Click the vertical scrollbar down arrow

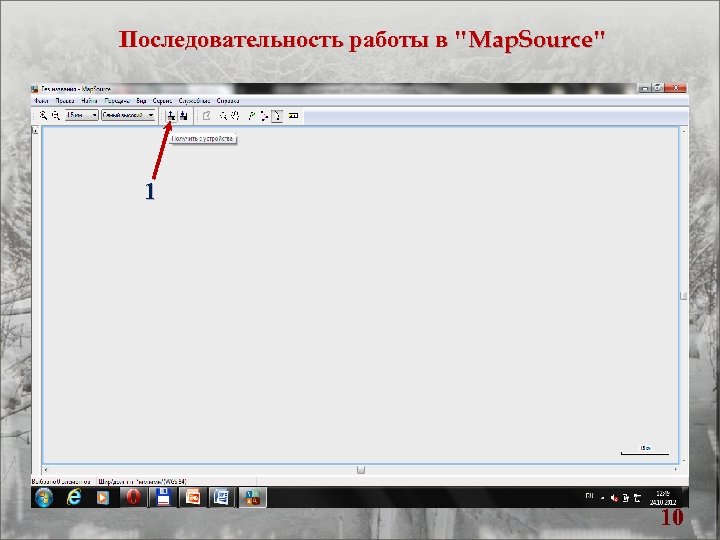point(683,460)
